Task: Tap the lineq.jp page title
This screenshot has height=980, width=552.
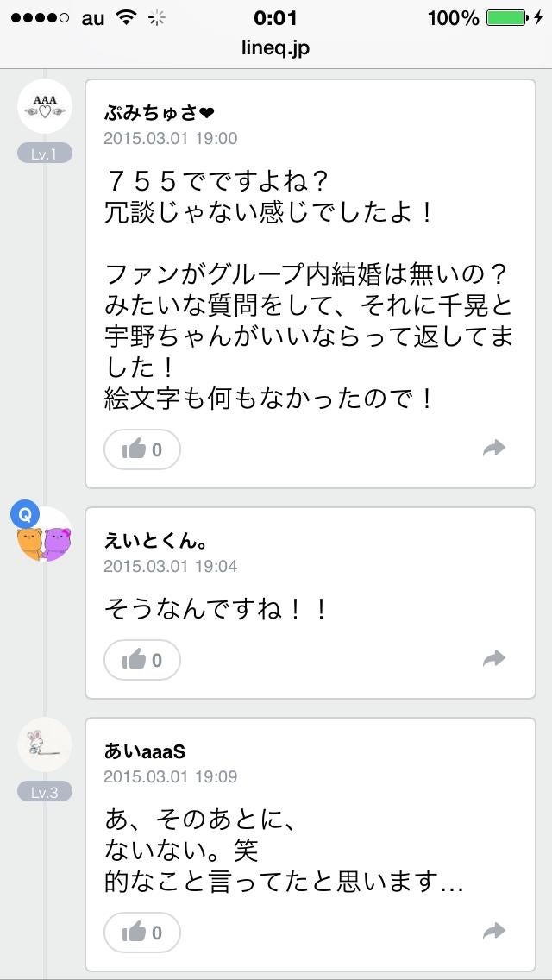Action: (276, 48)
